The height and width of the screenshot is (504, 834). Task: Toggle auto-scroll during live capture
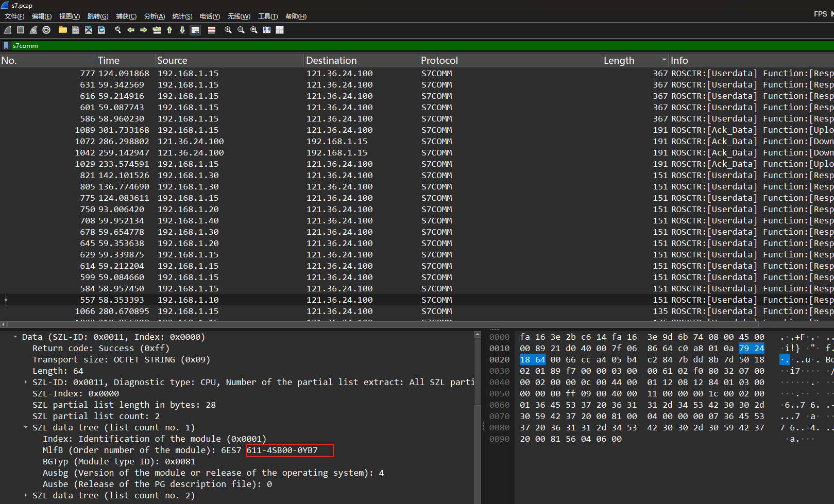195,30
